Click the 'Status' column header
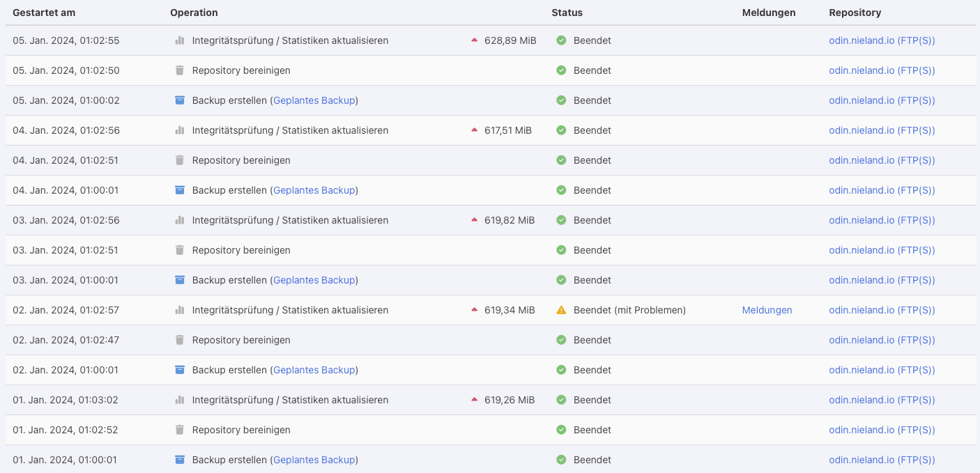 pyautogui.click(x=567, y=13)
